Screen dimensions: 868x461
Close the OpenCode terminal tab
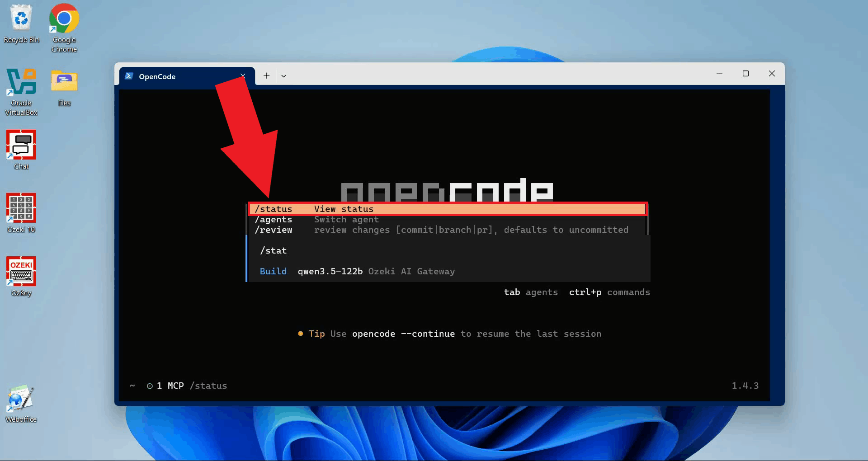(x=243, y=76)
